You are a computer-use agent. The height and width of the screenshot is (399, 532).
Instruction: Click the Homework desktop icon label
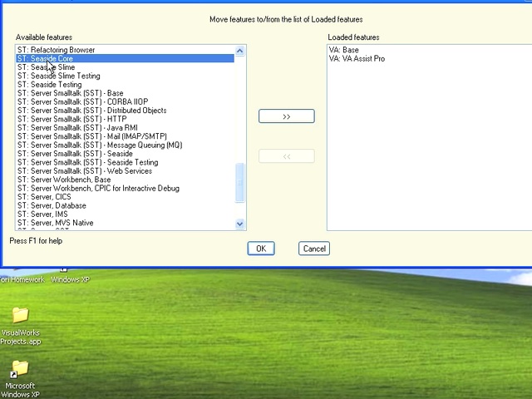[22, 279]
